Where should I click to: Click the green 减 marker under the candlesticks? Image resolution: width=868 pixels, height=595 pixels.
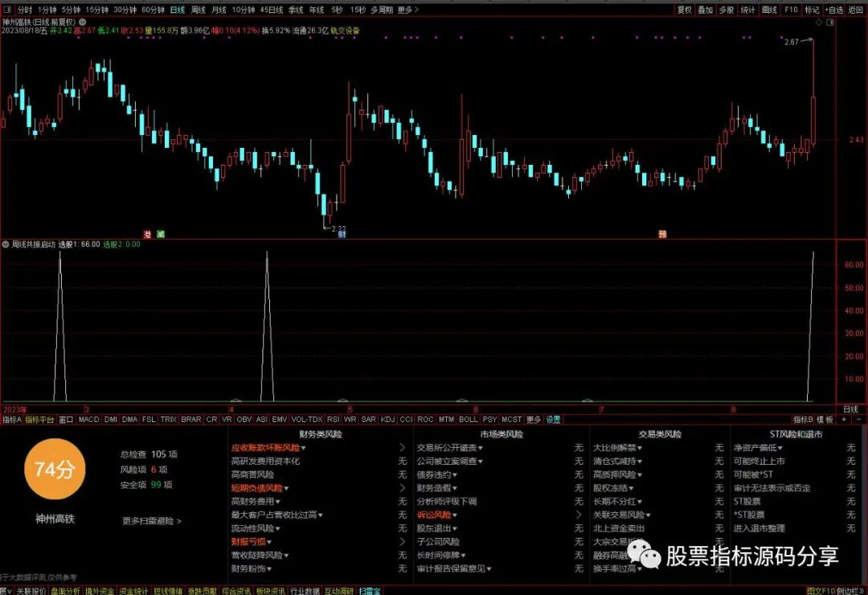161,234
